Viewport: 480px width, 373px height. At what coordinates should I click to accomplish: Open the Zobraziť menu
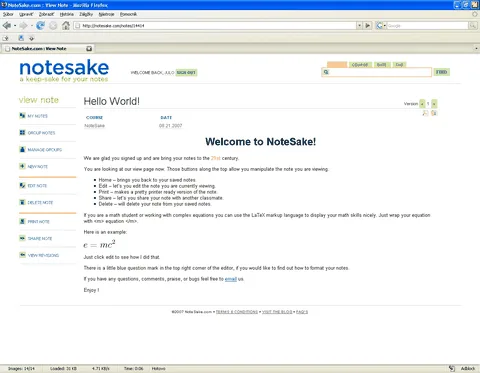click(47, 14)
